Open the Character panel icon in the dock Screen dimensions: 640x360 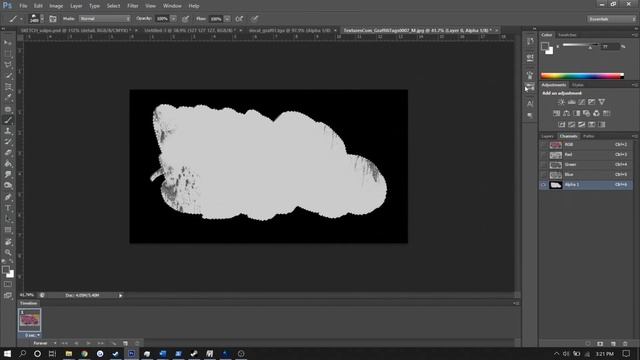coord(530,104)
